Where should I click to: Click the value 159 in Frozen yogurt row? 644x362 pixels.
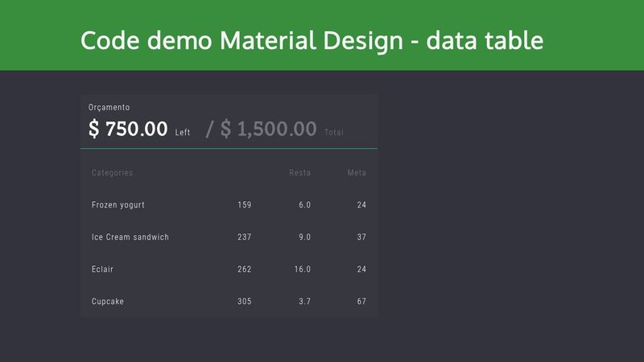(x=245, y=205)
